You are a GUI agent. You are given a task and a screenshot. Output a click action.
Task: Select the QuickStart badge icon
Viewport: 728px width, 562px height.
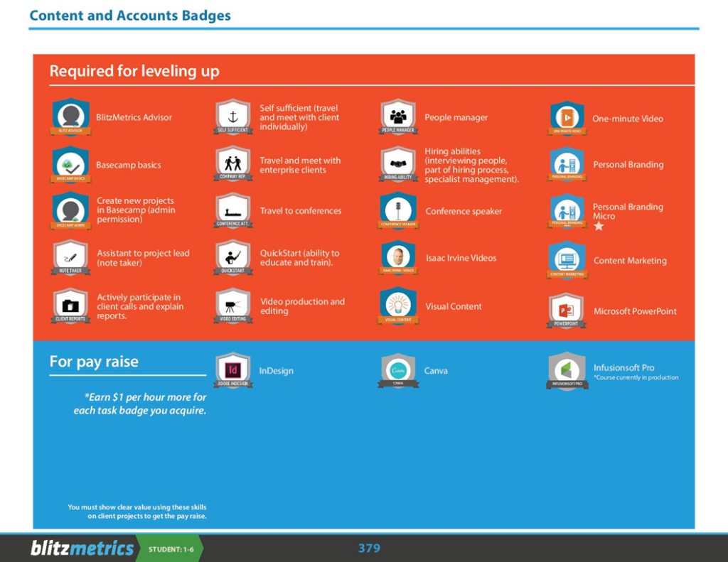coord(233,258)
